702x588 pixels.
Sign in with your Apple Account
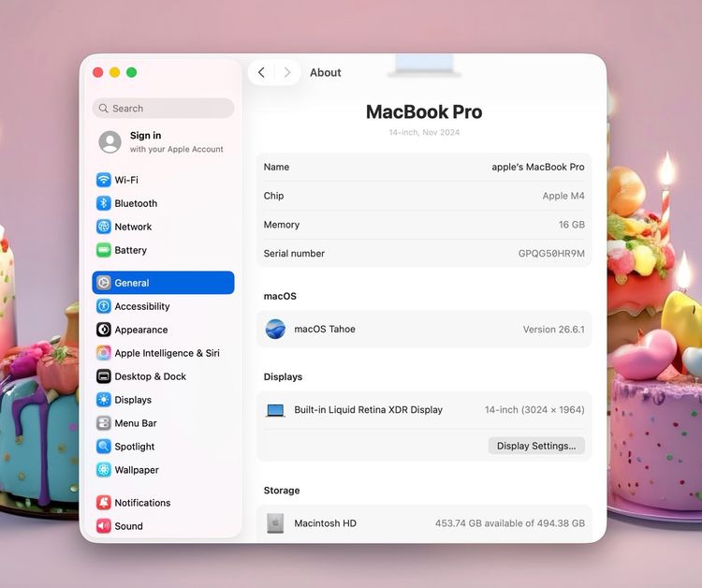[164, 142]
